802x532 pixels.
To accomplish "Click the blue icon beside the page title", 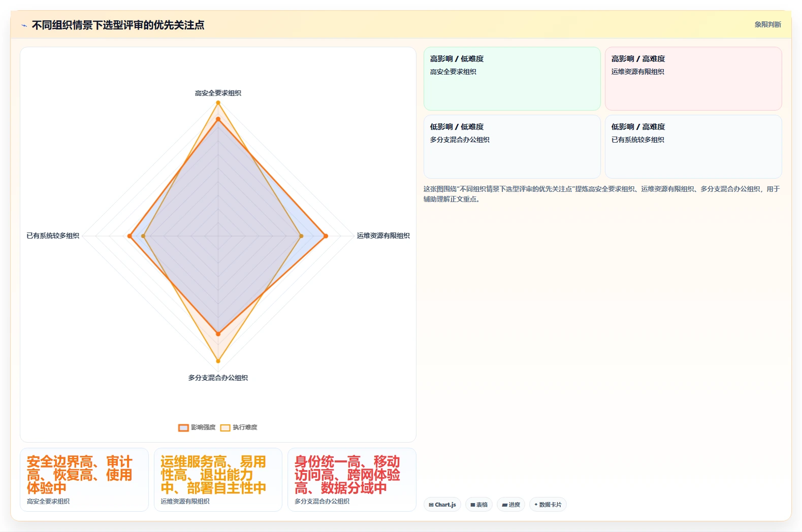I will 24,25.
